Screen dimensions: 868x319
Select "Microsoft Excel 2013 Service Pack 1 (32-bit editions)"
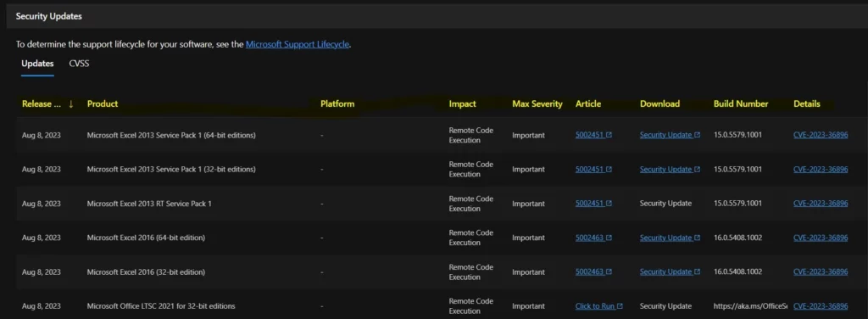coord(171,170)
